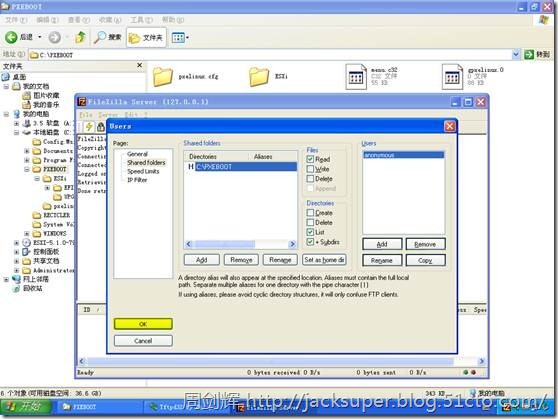Click the yellow OK button
Viewport: 558px width, 419px height.
[x=143, y=324]
